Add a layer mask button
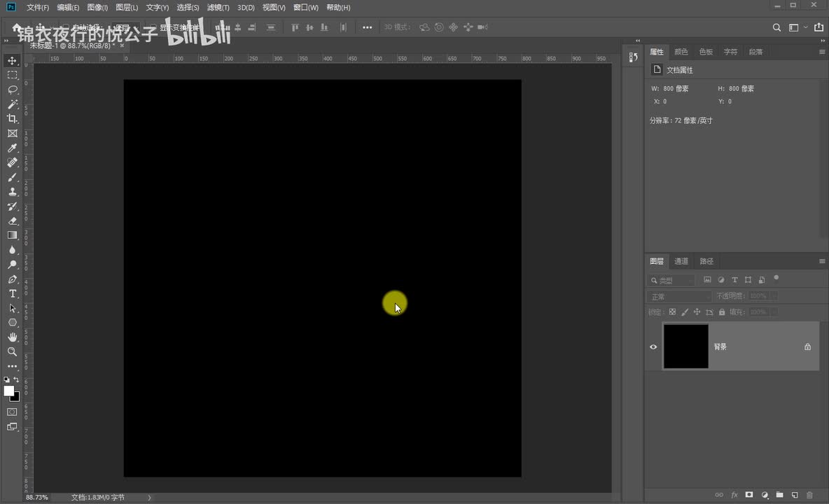829x504 pixels. pos(749,495)
